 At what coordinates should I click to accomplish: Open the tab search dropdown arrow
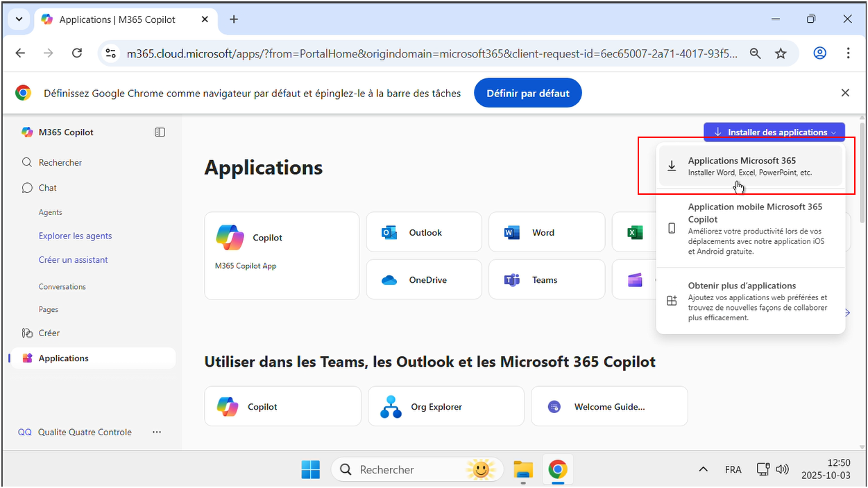pyautogui.click(x=19, y=19)
